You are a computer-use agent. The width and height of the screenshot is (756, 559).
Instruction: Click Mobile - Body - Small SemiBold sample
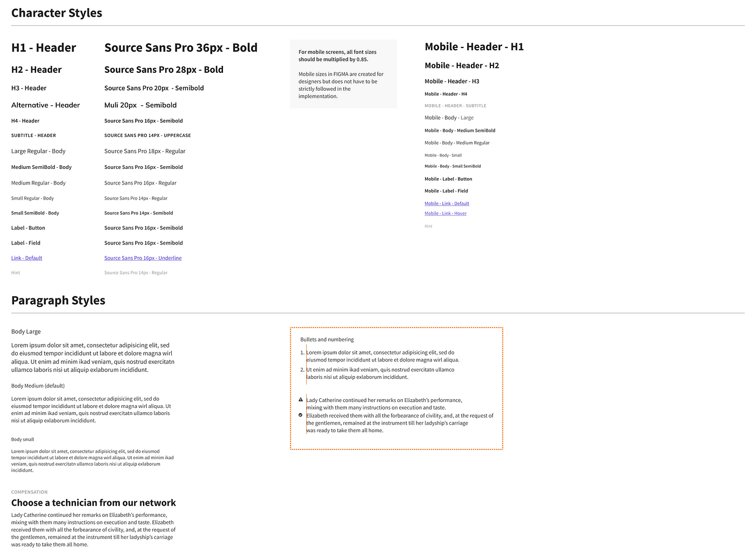453,166
